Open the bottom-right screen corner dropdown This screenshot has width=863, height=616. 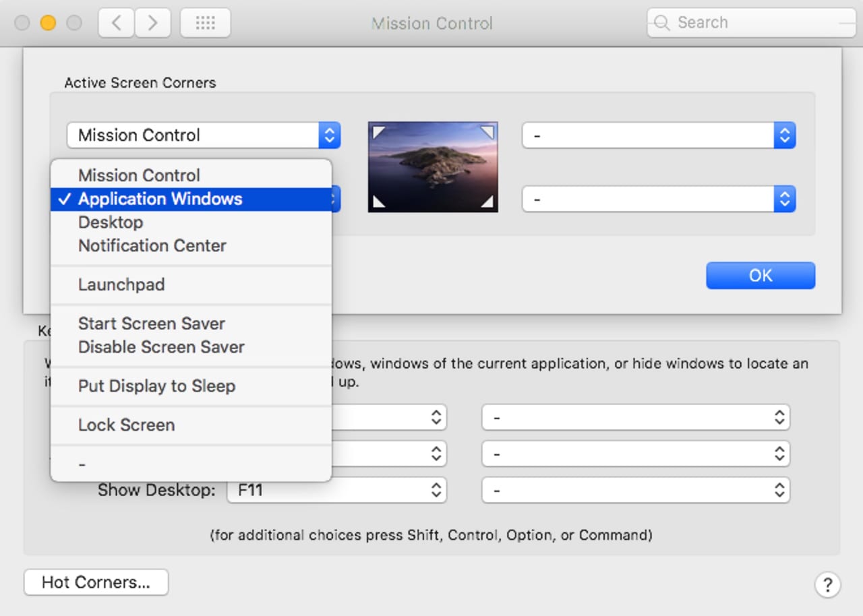659,199
